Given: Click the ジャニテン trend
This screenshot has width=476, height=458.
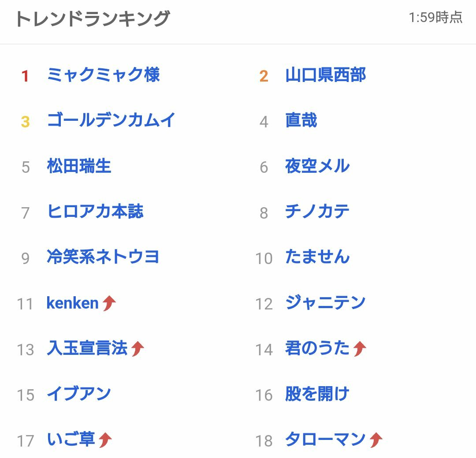Looking at the screenshot, I should pos(325,303).
